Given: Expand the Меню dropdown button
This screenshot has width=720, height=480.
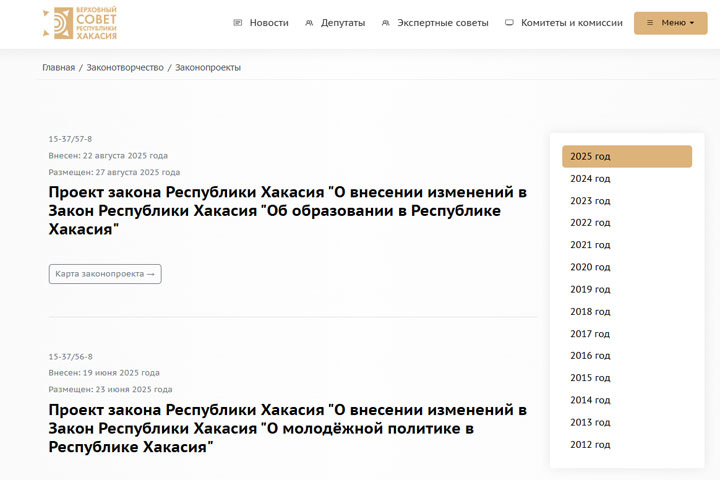Looking at the screenshot, I should [670, 23].
